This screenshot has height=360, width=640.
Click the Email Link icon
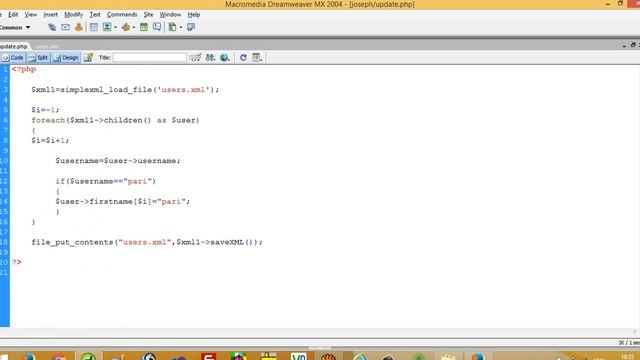click(x=65, y=27)
